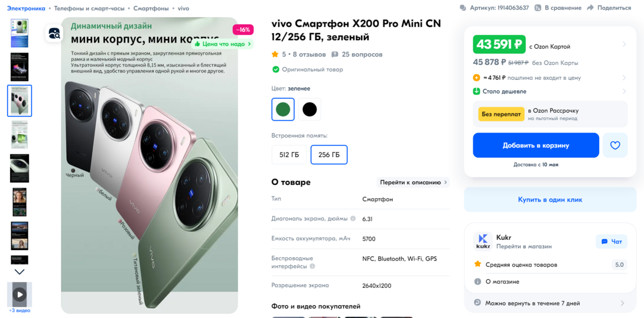
Task: Go to 'Смартфоны' breadcrumb
Action: click(151, 8)
